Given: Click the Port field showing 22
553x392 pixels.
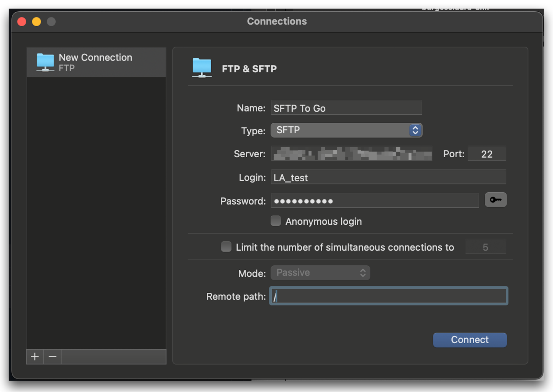Looking at the screenshot, I should (487, 154).
